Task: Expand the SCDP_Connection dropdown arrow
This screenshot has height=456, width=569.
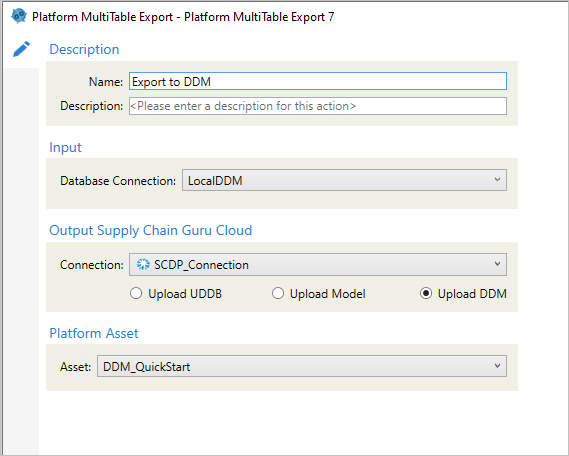Action: click(x=497, y=264)
